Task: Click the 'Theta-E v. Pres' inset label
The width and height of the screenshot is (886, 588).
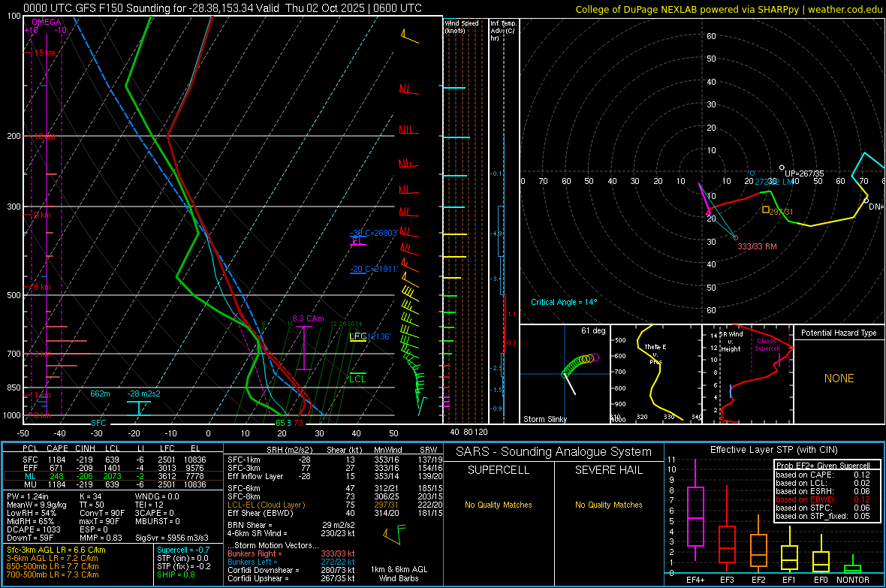Action: coord(655,354)
